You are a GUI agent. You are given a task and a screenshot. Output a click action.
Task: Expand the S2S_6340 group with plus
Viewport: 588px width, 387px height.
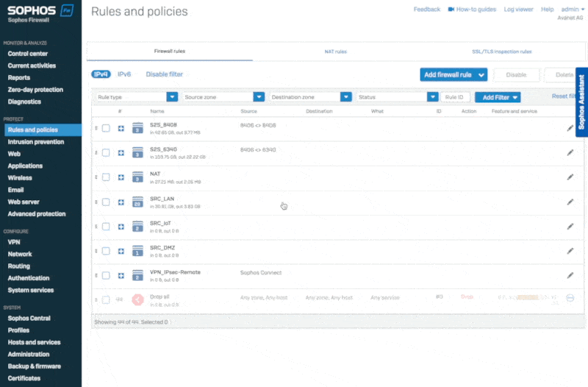121,153
